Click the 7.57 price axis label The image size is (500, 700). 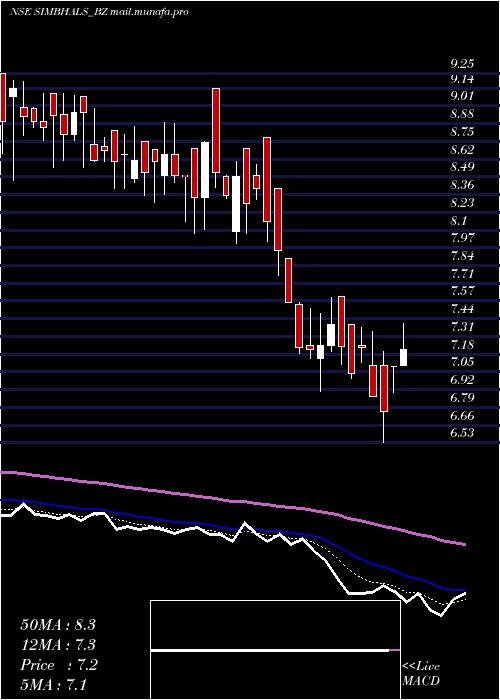pos(462,291)
